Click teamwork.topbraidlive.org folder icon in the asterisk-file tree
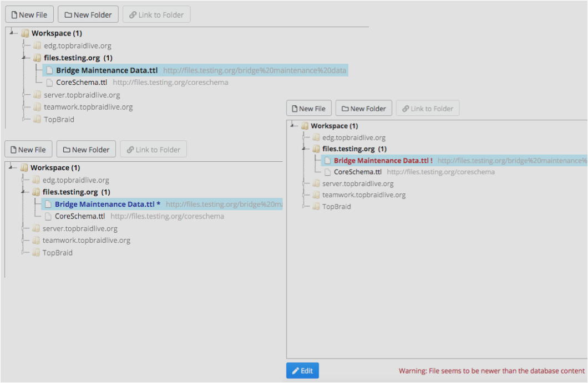The height and width of the screenshot is (383, 588). (x=36, y=241)
